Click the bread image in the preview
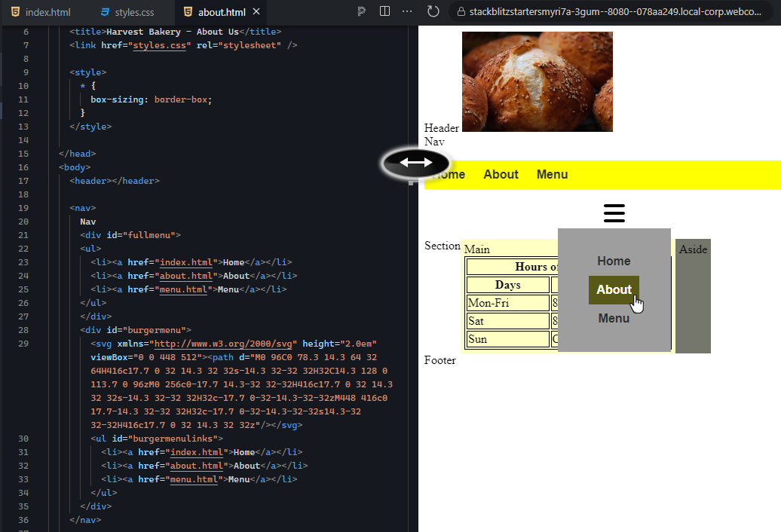The height and width of the screenshot is (532, 781). click(537, 81)
